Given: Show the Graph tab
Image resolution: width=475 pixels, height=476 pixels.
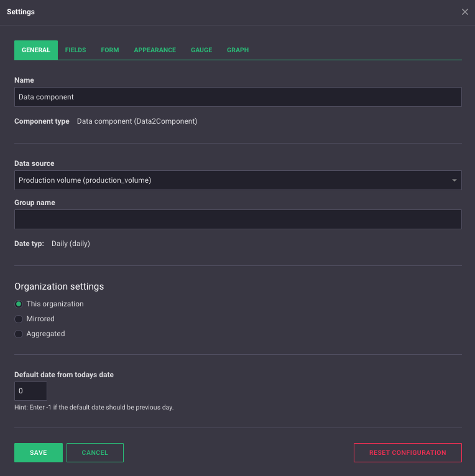Looking at the screenshot, I should click(x=237, y=50).
